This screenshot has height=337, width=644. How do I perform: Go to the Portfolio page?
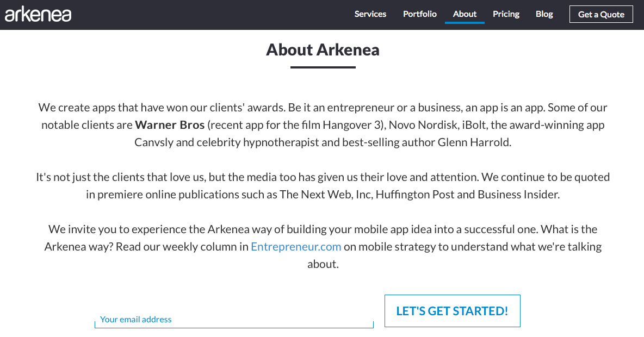(420, 14)
